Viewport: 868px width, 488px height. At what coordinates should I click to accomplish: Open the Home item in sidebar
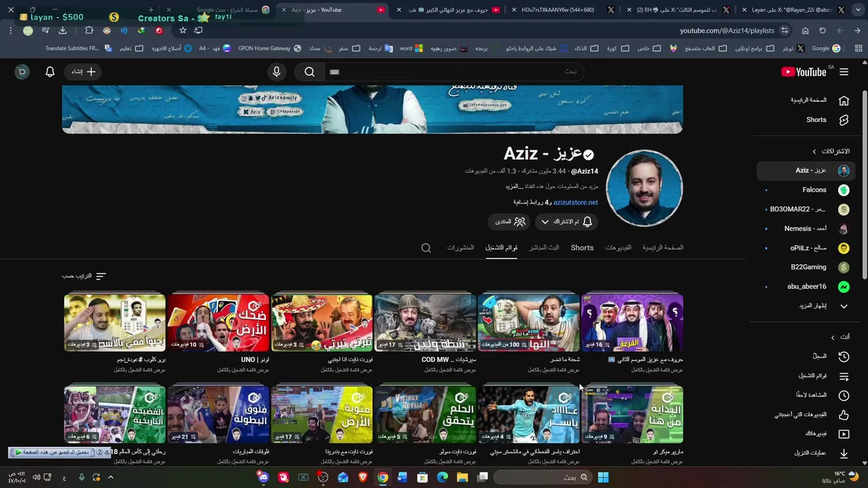[x=819, y=100]
